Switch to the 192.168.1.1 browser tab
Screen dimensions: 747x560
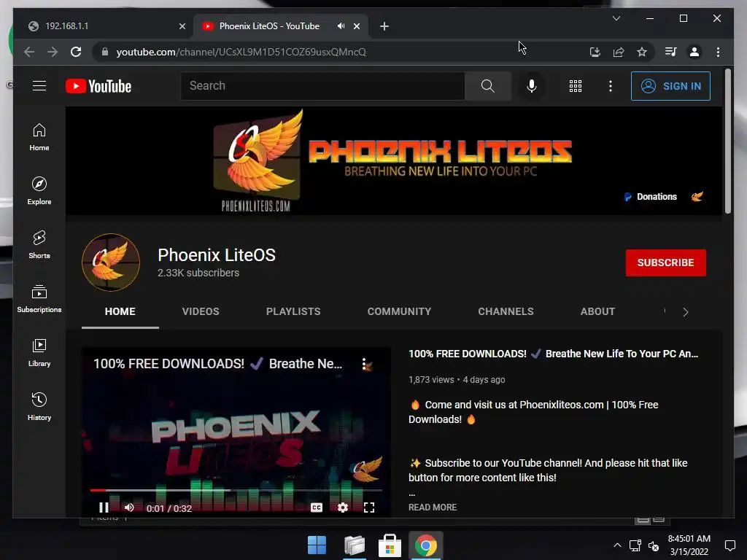102,26
